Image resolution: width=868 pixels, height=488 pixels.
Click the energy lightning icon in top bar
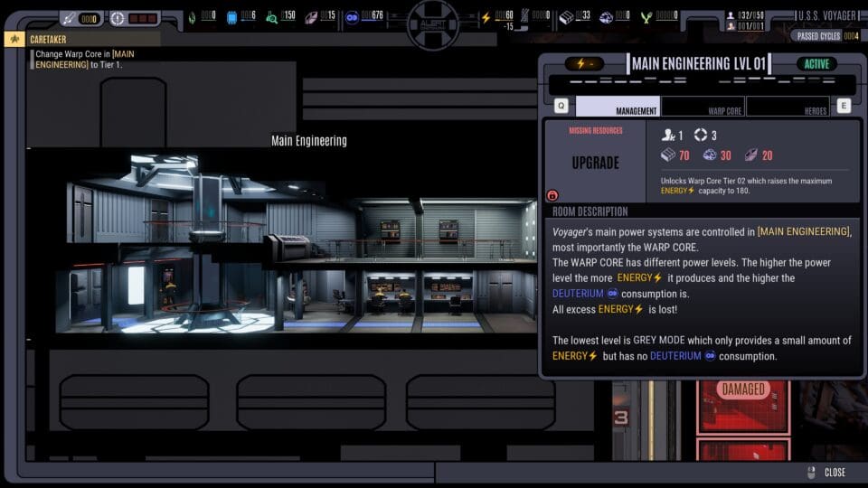(486, 16)
